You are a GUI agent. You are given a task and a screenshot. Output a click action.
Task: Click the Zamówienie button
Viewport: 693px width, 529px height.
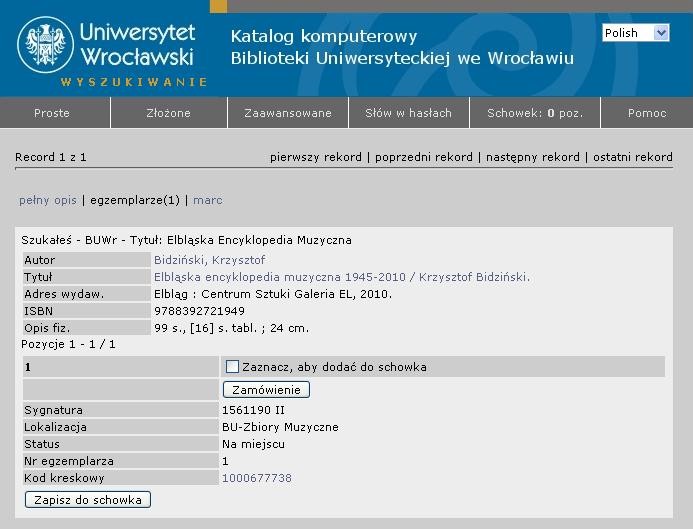267,390
